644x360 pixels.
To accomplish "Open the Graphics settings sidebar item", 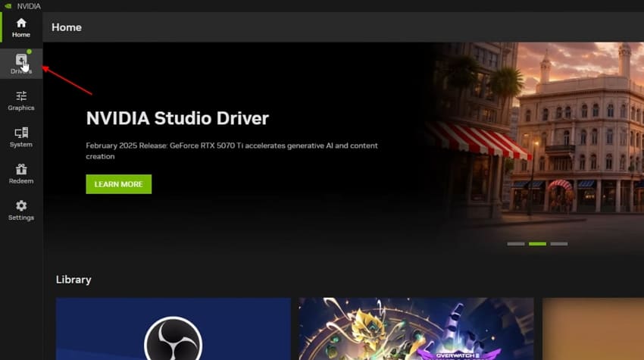I will click(21, 101).
